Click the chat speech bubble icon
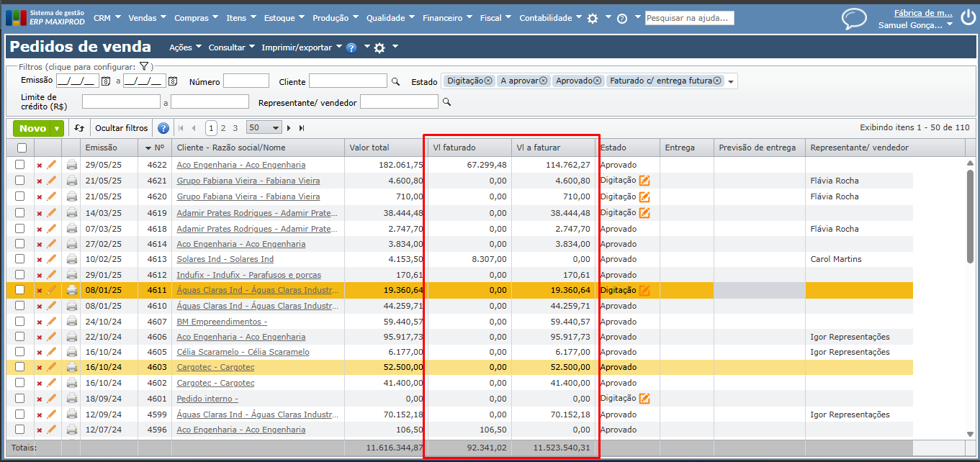 click(x=854, y=19)
